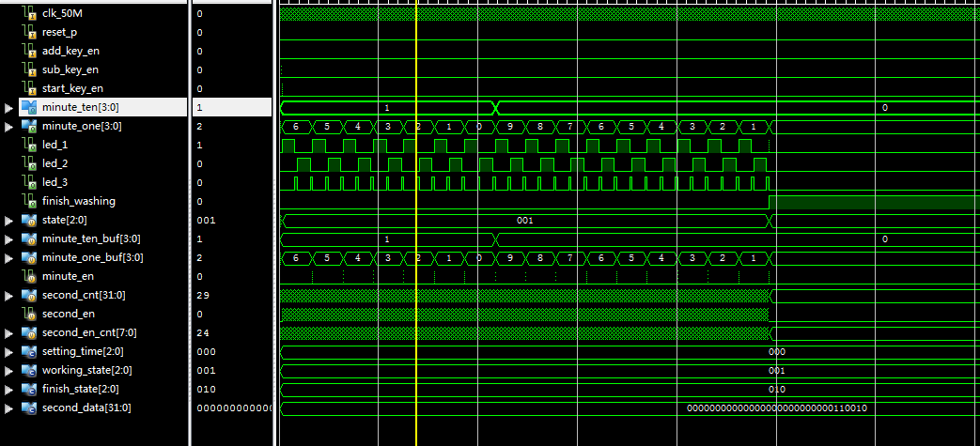Select the sub_key_en signal name
The height and width of the screenshot is (446, 980).
[70, 69]
